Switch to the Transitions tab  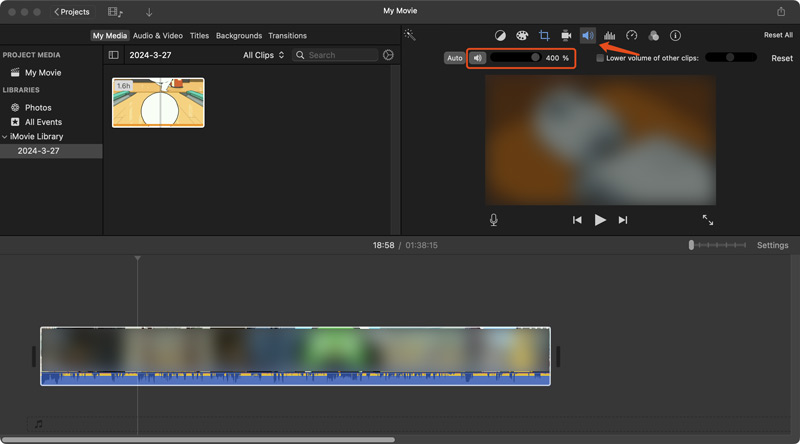tap(287, 36)
